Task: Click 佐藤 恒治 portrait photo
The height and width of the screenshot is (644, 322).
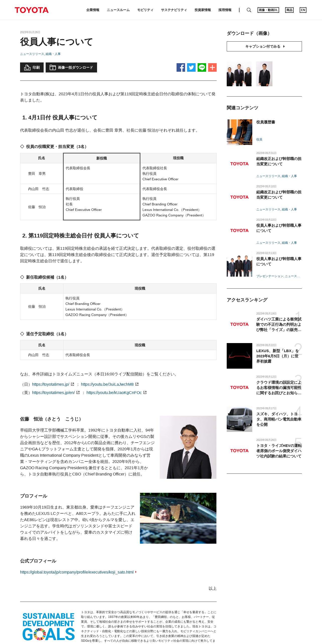Action: pos(188,447)
